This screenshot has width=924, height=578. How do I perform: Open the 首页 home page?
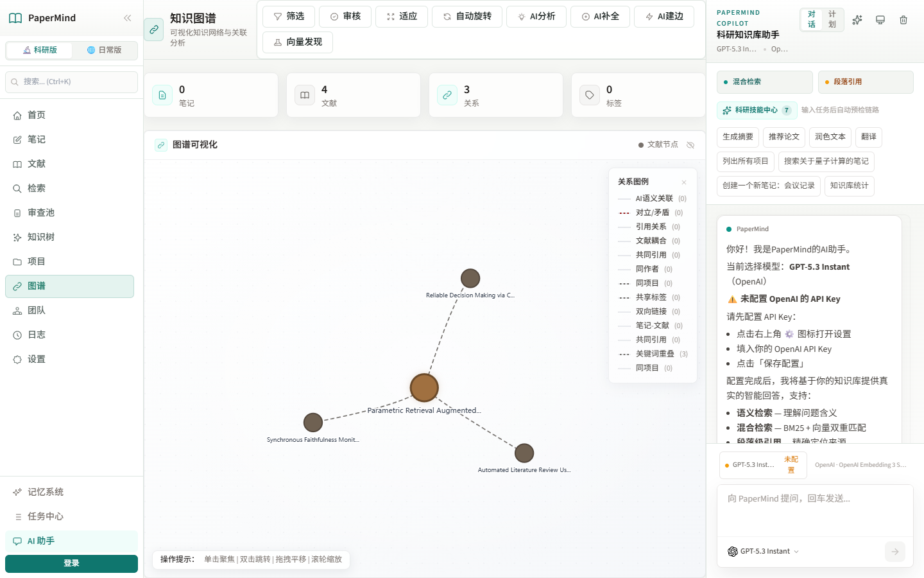[69, 115]
